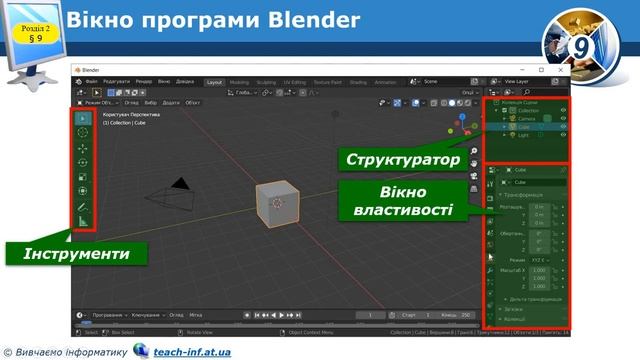The height and width of the screenshot is (360, 640).
Task: Toggle X-ray display button
Action: pos(434,103)
